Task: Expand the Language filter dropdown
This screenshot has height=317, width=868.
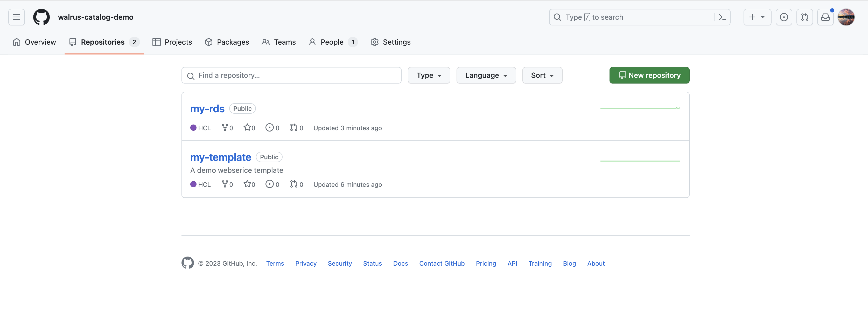Action: [486, 75]
